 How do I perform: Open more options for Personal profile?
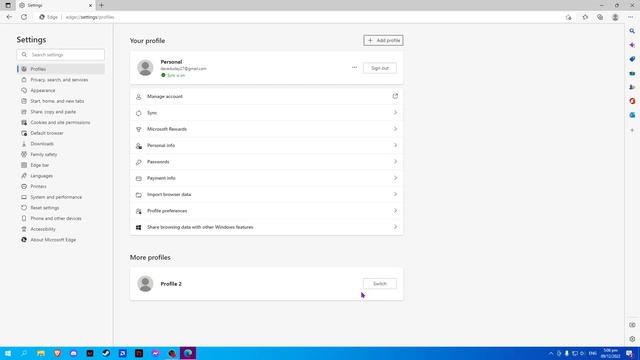[x=354, y=68]
